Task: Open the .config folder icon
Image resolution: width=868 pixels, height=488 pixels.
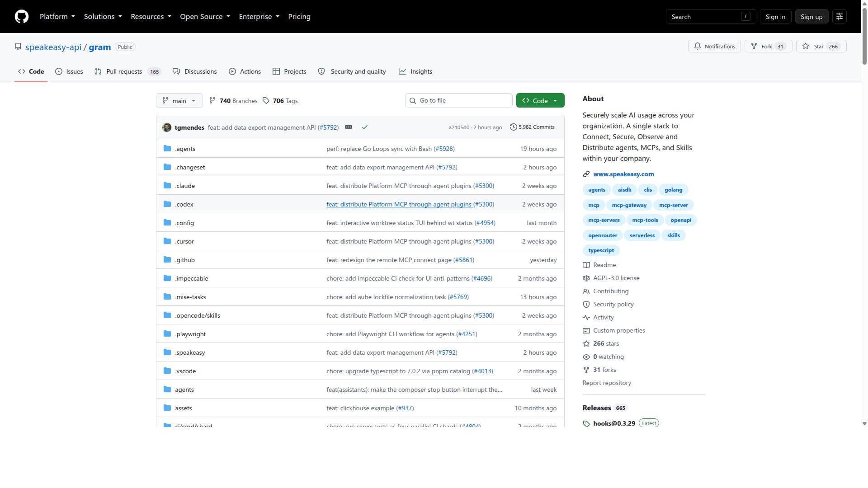Action: pos(167,223)
